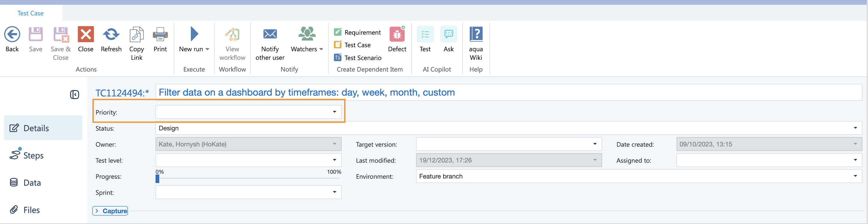Expand the Environment dropdown
This screenshot has height=224, width=868.
(855, 176)
